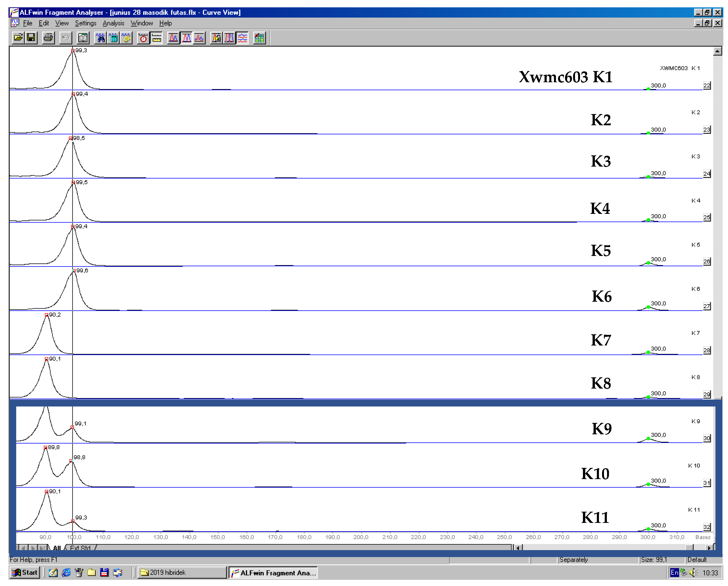Toggle the ruler size-scale axis button
This screenshot has height=586, width=728.
[x=157, y=38]
